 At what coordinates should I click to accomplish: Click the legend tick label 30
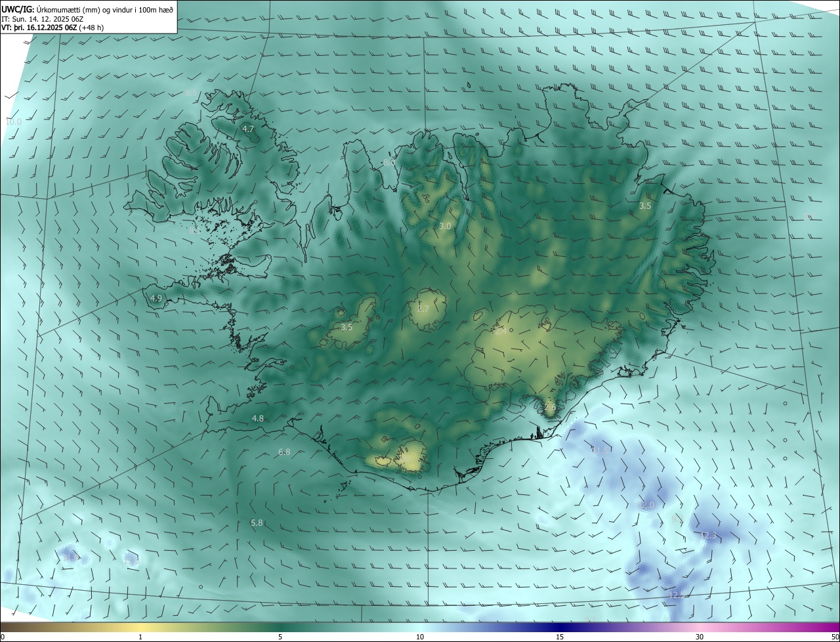point(700,637)
